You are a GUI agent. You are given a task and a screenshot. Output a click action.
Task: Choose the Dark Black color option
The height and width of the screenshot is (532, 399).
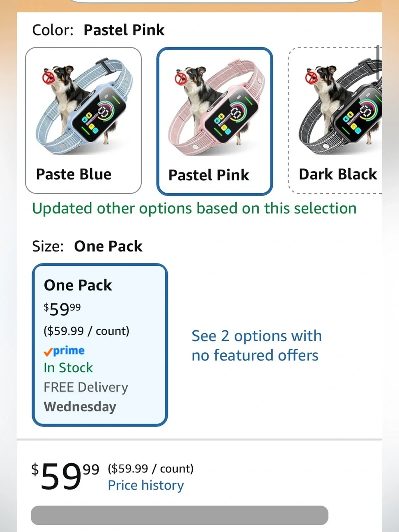(335, 121)
